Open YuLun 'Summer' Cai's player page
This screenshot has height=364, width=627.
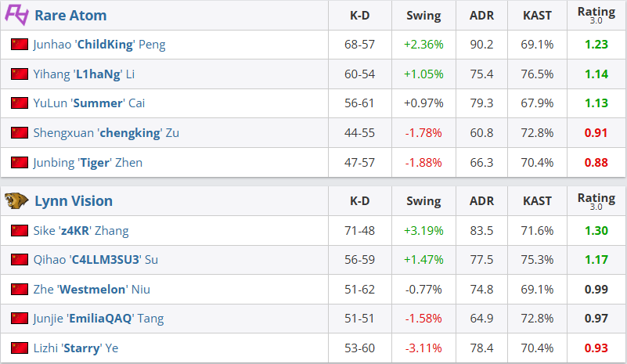pyautogui.click(x=89, y=103)
